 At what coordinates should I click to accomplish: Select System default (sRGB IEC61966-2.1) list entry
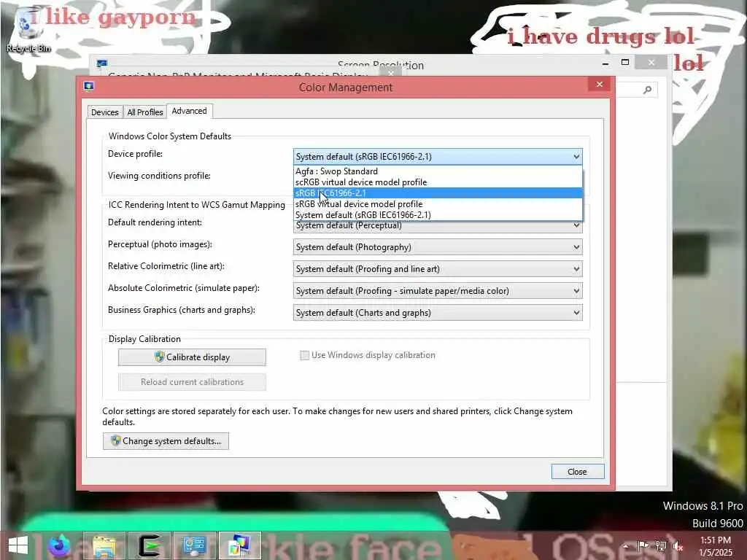(x=438, y=215)
